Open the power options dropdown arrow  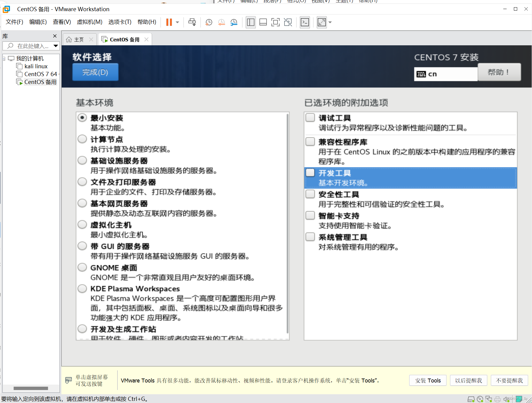coord(177,22)
